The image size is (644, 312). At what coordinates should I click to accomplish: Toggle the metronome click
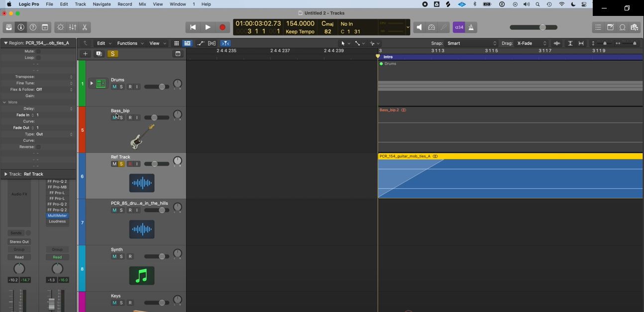[x=471, y=27]
